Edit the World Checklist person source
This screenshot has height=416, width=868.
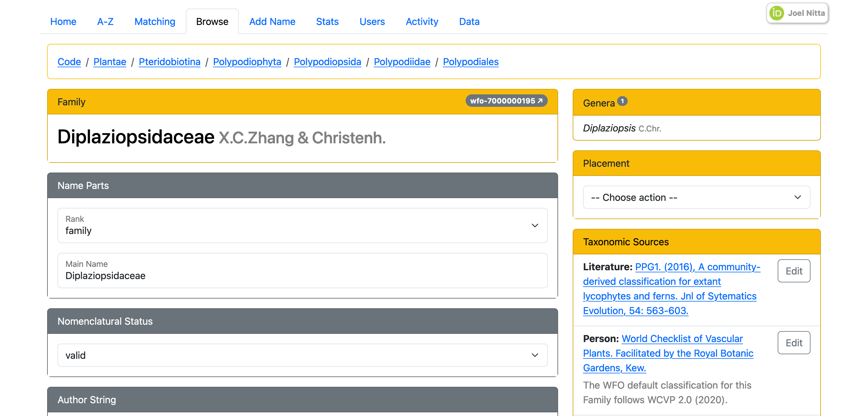pos(793,343)
